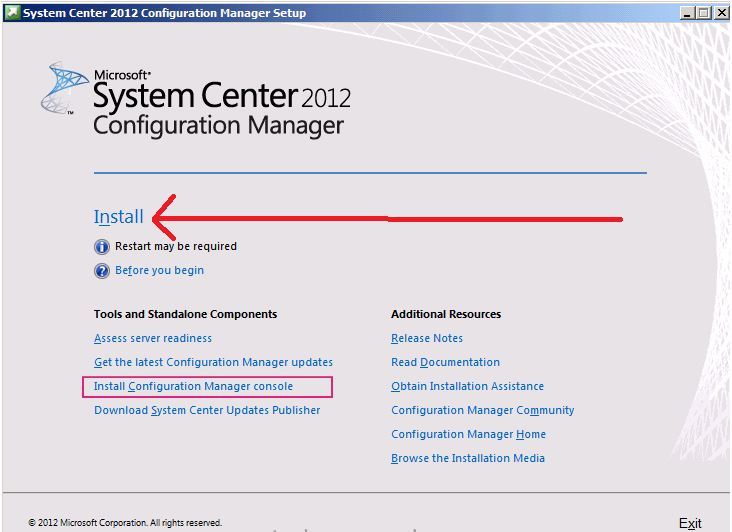Click the Exit button
732x532 pixels.
point(690,523)
